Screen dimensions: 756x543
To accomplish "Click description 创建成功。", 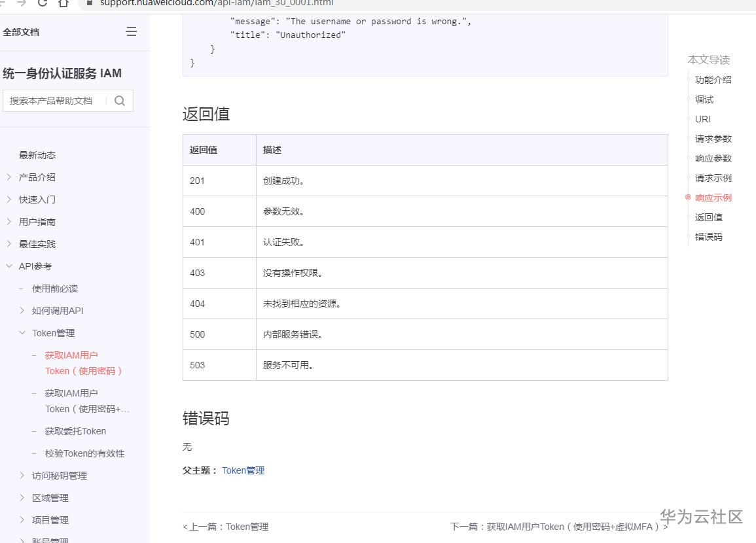I will pos(283,181).
